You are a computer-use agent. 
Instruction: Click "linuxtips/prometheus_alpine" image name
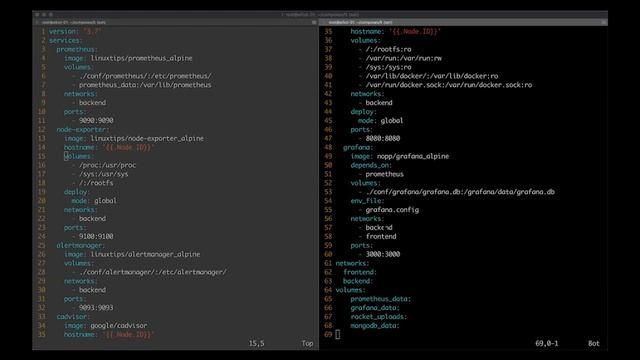[141, 58]
